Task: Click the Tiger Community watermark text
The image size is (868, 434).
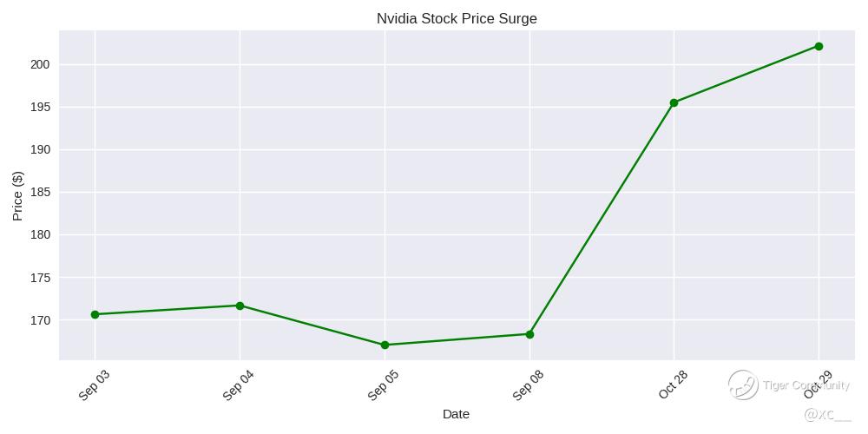Action: [x=806, y=385]
